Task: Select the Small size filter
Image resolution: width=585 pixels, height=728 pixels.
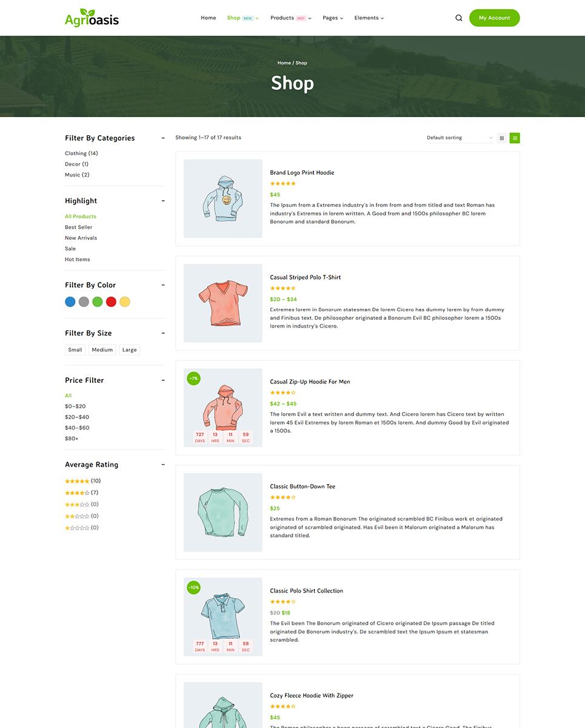Action: pyautogui.click(x=75, y=350)
